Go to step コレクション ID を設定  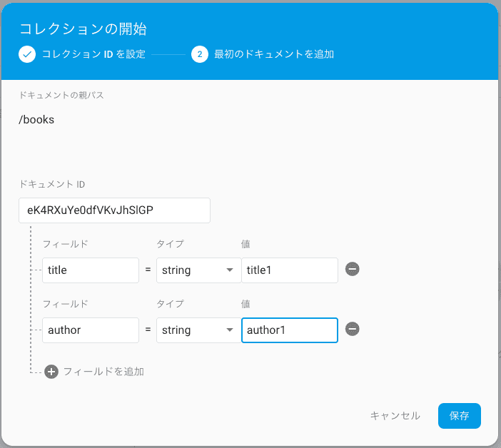click(x=93, y=54)
